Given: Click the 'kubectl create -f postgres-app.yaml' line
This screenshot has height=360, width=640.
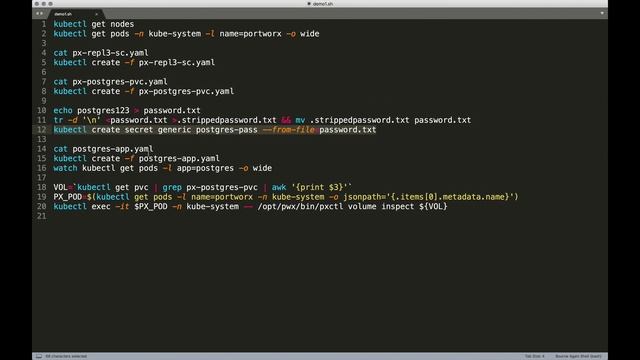Looking at the screenshot, I should (136, 158).
